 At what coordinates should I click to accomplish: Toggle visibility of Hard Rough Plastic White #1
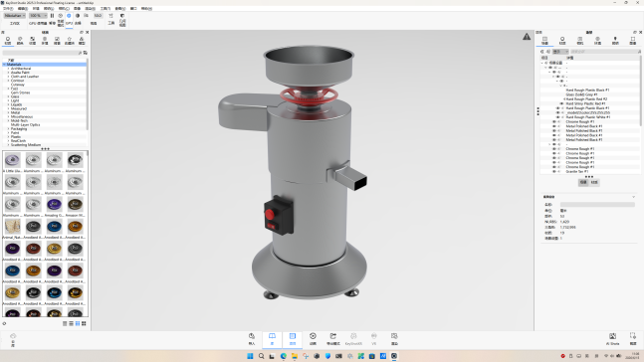[557, 117]
